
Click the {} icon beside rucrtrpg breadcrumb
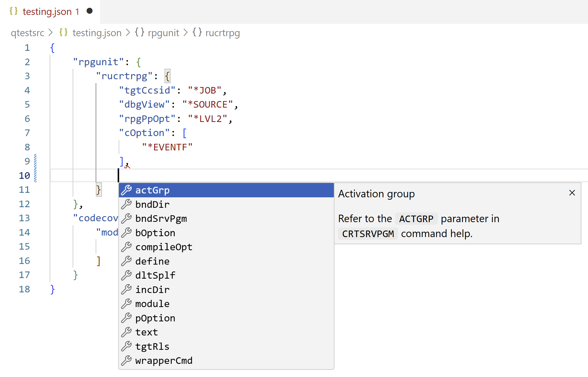197,33
